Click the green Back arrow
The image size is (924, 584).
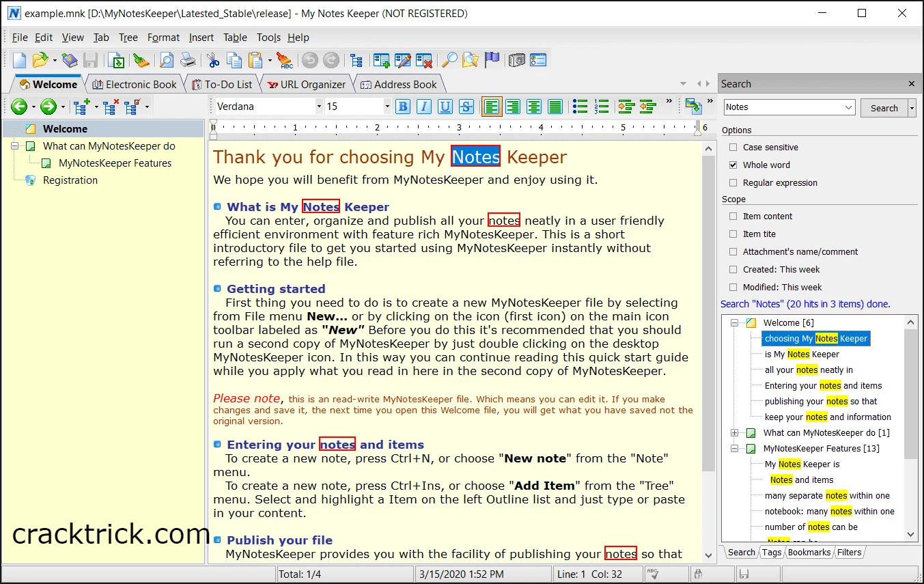[19, 107]
